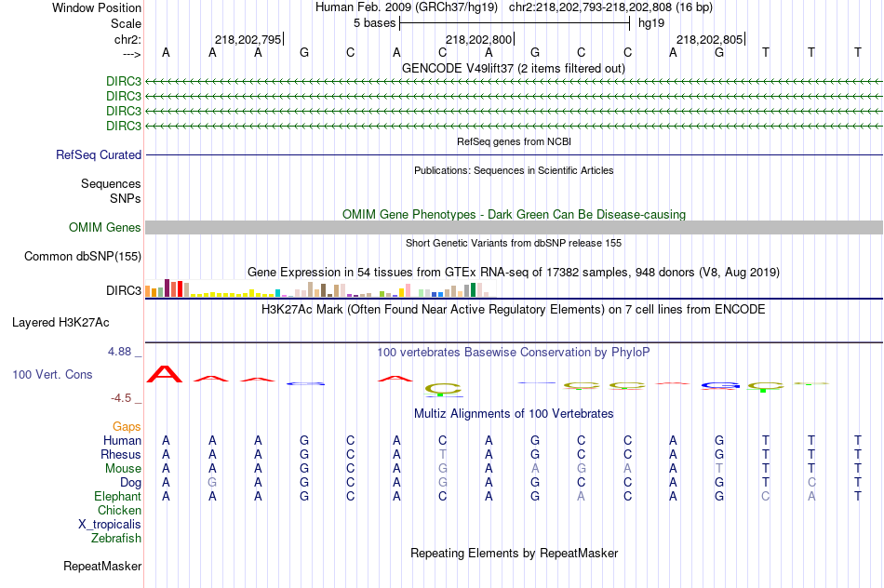The width and height of the screenshot is (884, 588).
Task: Select the Zebrafish alignment row label
Action: pyautogui.click(x=116, y=539)
